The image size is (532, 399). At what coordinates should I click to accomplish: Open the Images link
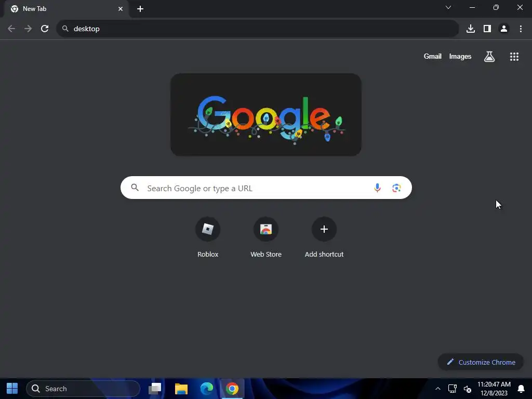(460, 57)
